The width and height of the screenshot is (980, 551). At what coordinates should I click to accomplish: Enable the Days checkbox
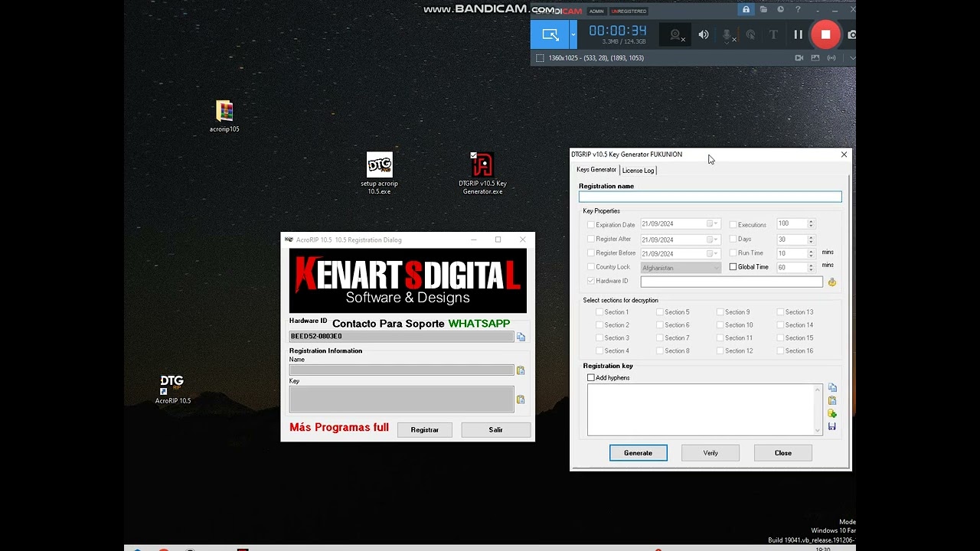click(x=733, y=239)
